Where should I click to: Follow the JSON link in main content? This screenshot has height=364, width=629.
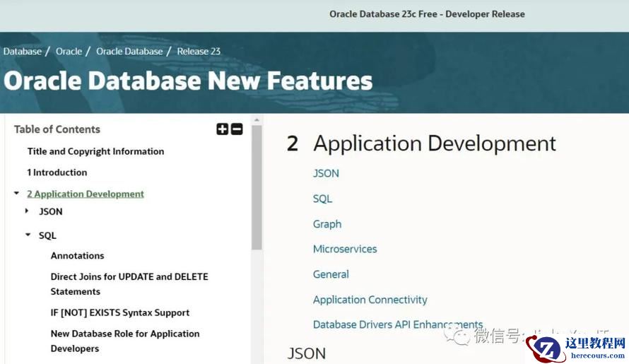(x=326, y=173)
